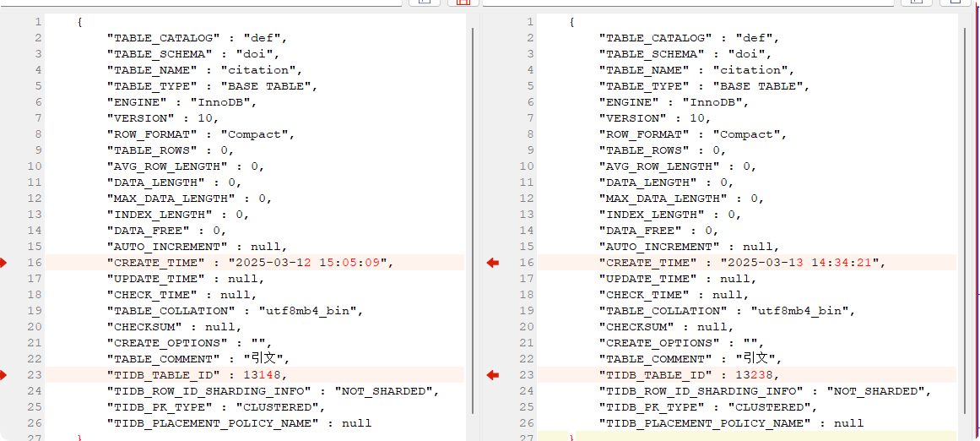
Task: Click the red arrow beside right pane line 16
Action: pos(493,263)
